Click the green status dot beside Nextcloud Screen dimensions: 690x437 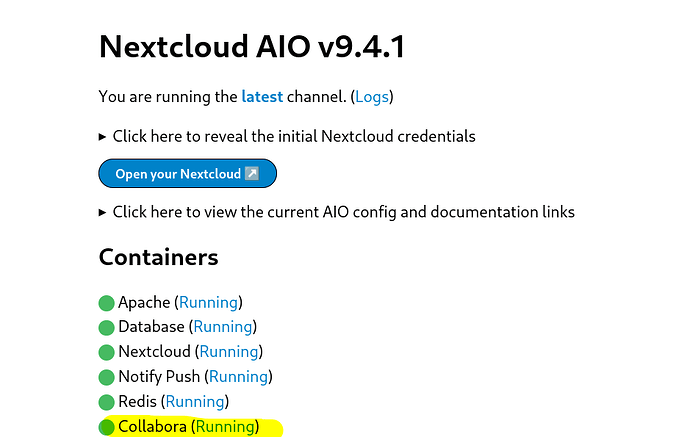107,352
